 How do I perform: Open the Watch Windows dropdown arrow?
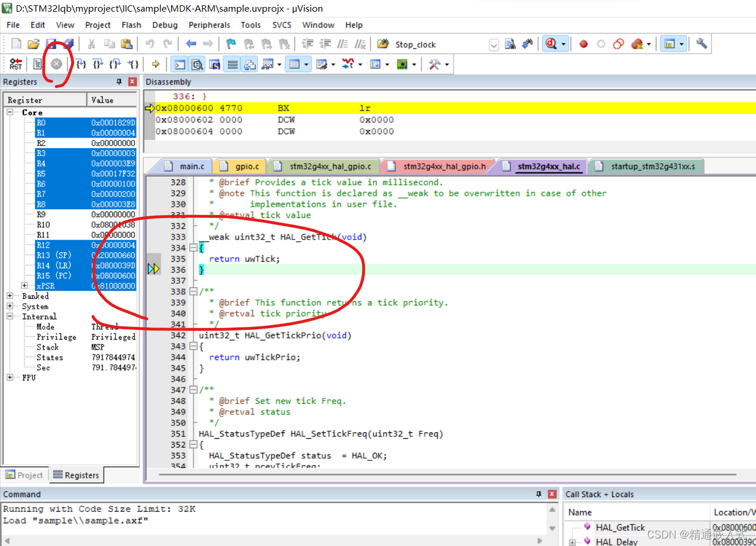coord(279,64)
